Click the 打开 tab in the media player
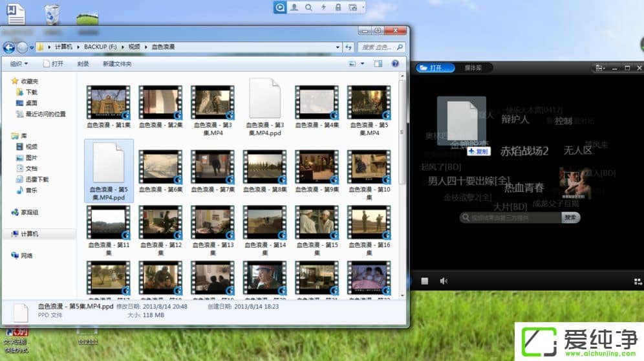Image resolution: width=644 pixels, height=361 pixels. pos(436,68)
